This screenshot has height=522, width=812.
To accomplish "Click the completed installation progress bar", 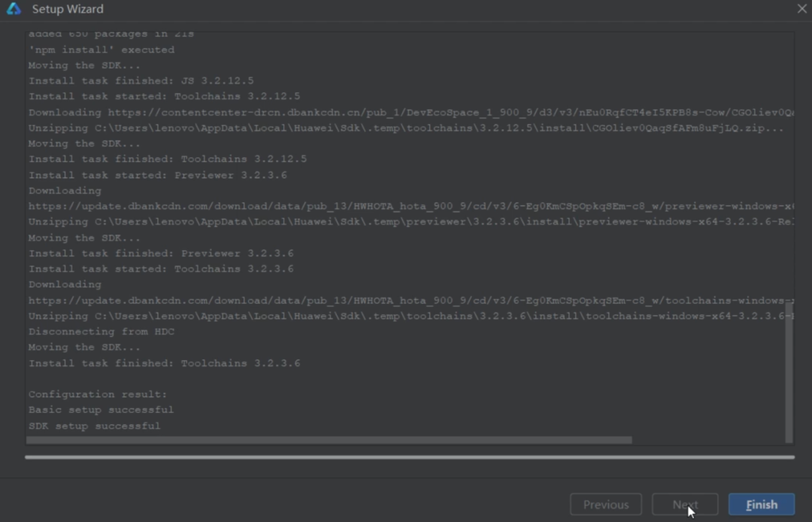I will (410, 457).
